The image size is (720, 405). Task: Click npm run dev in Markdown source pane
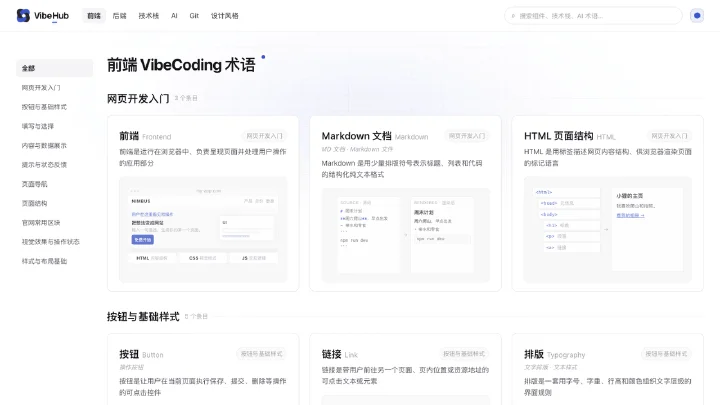354,240
